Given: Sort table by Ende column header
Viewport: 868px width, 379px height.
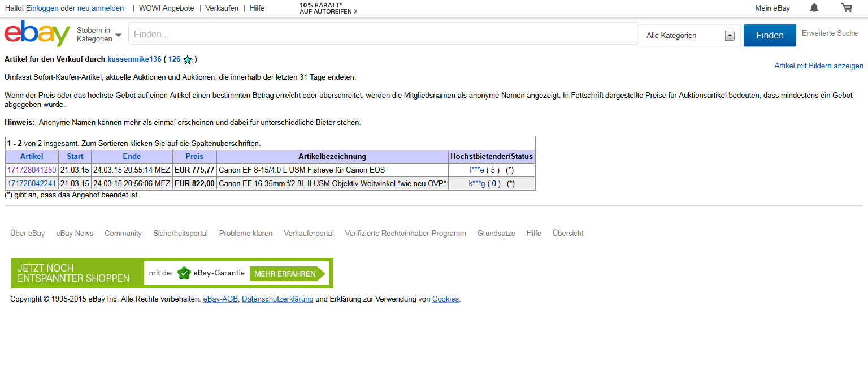Looking at the screenshot, I should (x=132, y=157).
